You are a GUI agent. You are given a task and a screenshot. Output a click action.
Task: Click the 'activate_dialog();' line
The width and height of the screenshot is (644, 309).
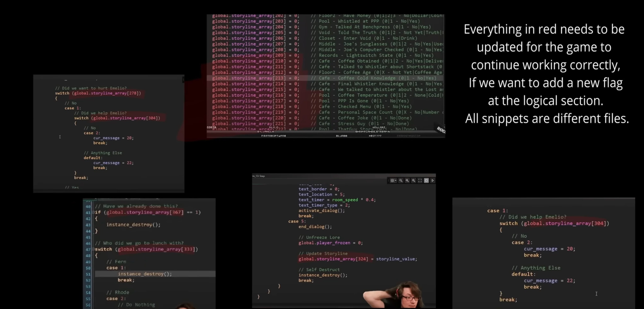click(x=321, y=210)
